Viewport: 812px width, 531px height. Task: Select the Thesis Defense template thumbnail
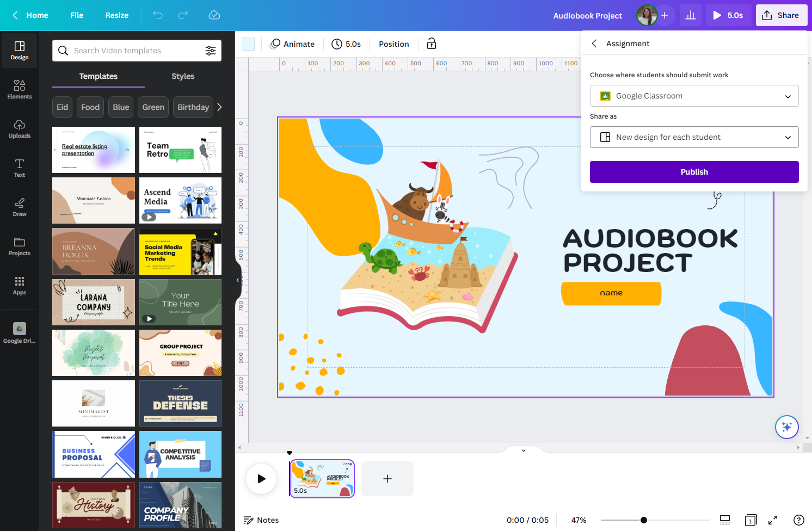coord(180,403)
